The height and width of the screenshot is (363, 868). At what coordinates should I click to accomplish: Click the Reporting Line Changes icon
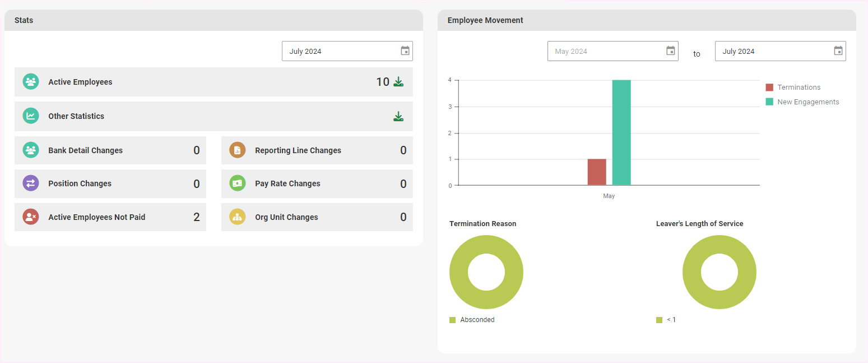pos(238,150)
